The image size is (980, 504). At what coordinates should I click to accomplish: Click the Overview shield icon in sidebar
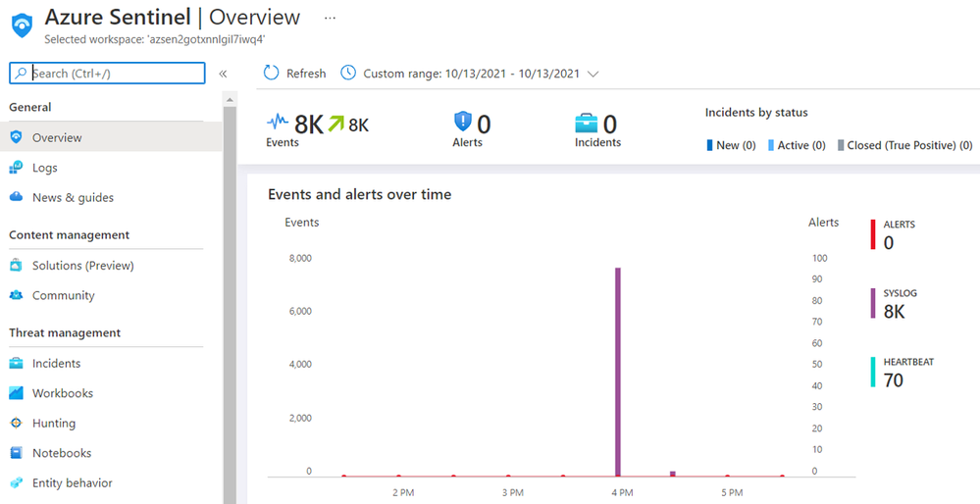(17, 137)
